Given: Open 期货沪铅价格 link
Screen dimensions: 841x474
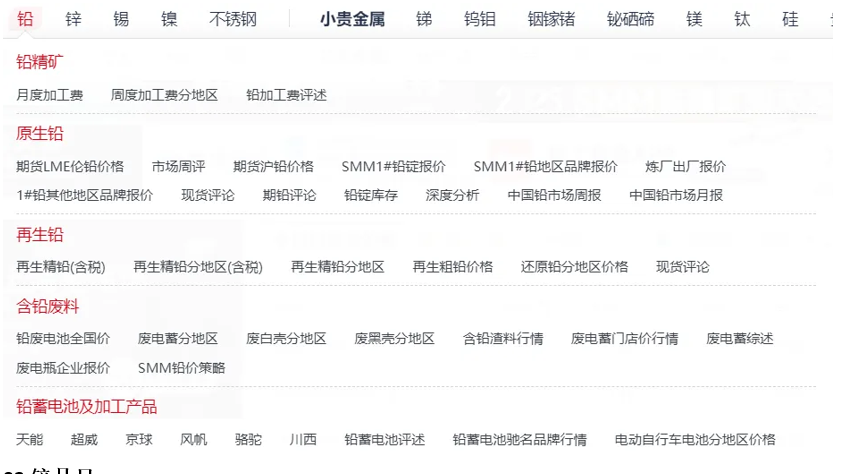Looking at the screenshot, I should tap(274, 167).
